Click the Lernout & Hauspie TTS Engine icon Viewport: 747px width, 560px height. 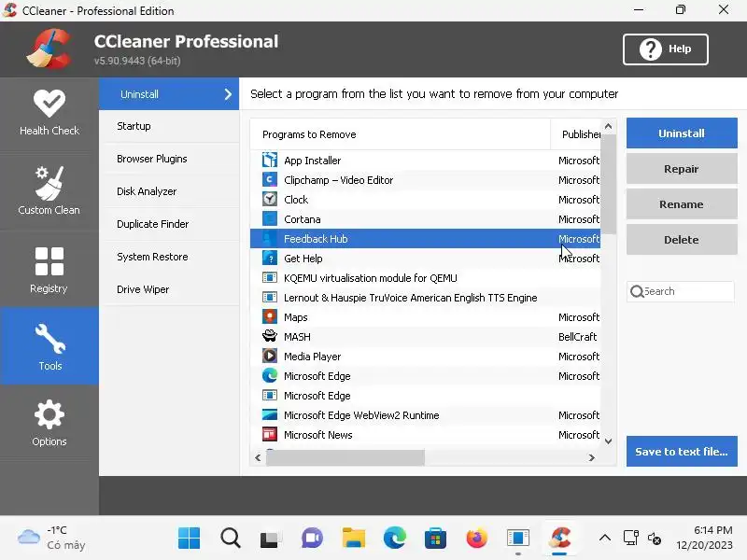pos(270,297)
